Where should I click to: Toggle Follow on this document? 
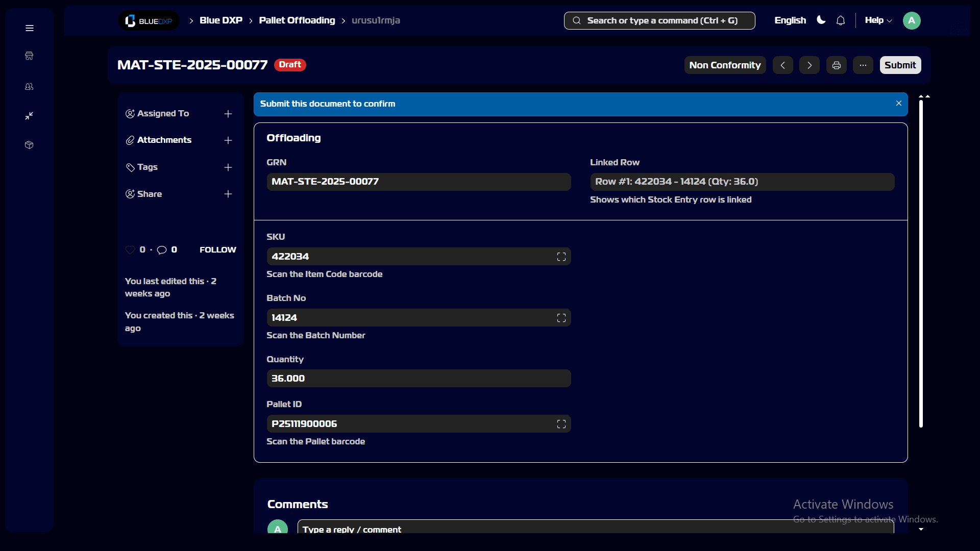tap(217, 249)
